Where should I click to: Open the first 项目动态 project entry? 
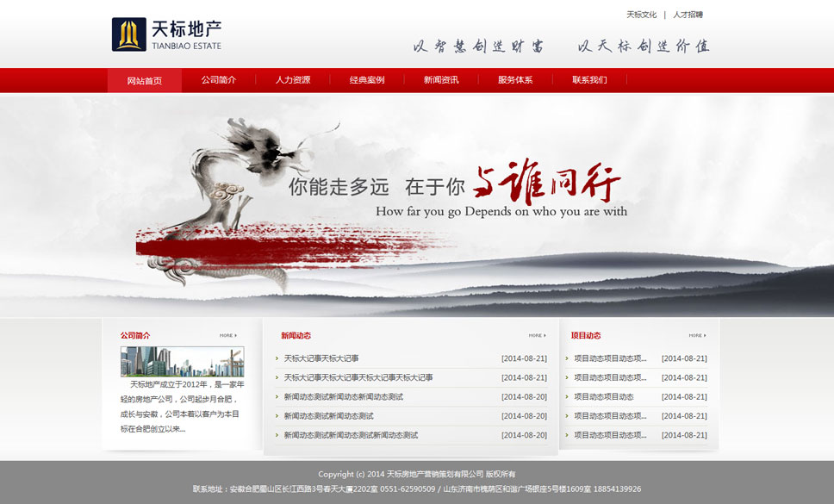point(608,358)
